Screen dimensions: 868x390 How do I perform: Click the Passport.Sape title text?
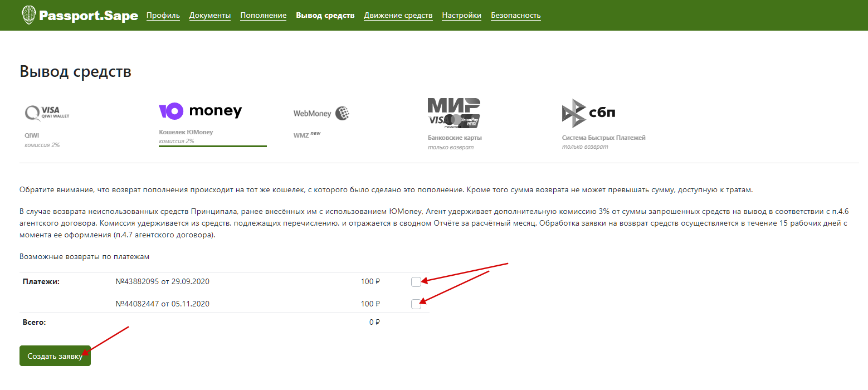pyautogui.click(x=89, y=16)
